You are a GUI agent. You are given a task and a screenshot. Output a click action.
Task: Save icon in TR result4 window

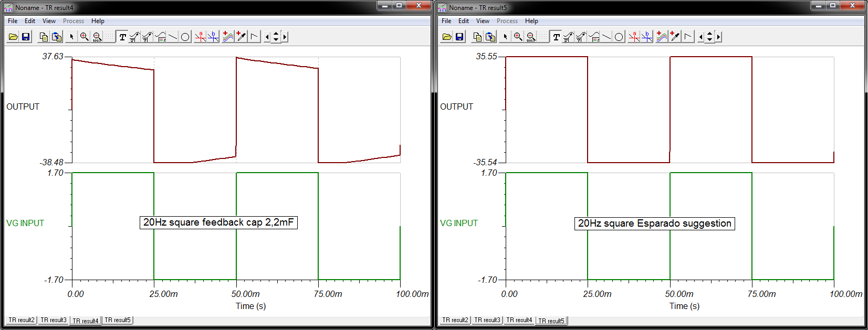click(x=26, y=37)
